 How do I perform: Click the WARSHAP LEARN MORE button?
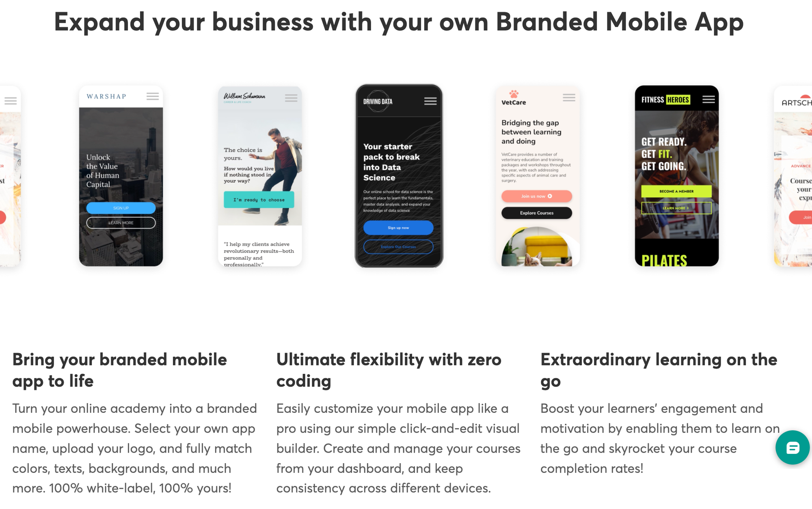point(120,222)
